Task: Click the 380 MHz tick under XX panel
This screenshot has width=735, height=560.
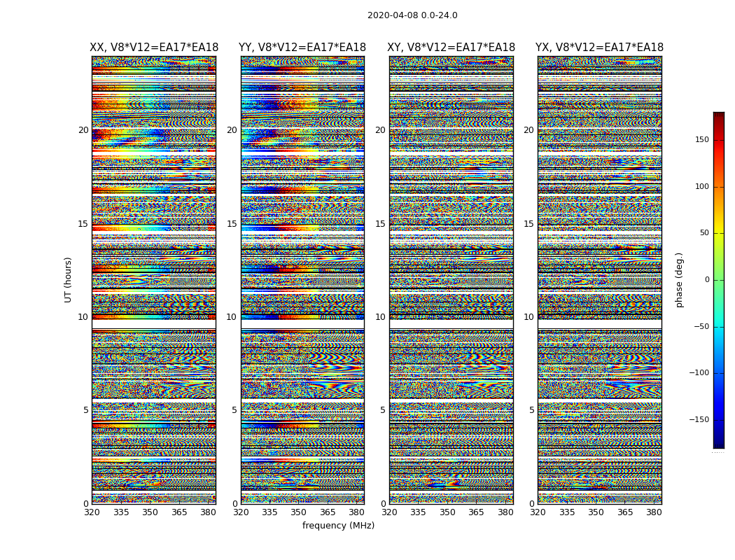Action: click(x=208, y=512)
